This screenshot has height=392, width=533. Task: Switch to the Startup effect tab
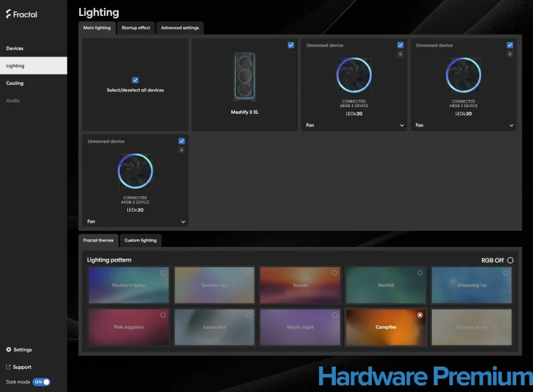pyautogui.click(x=136, y=28)
